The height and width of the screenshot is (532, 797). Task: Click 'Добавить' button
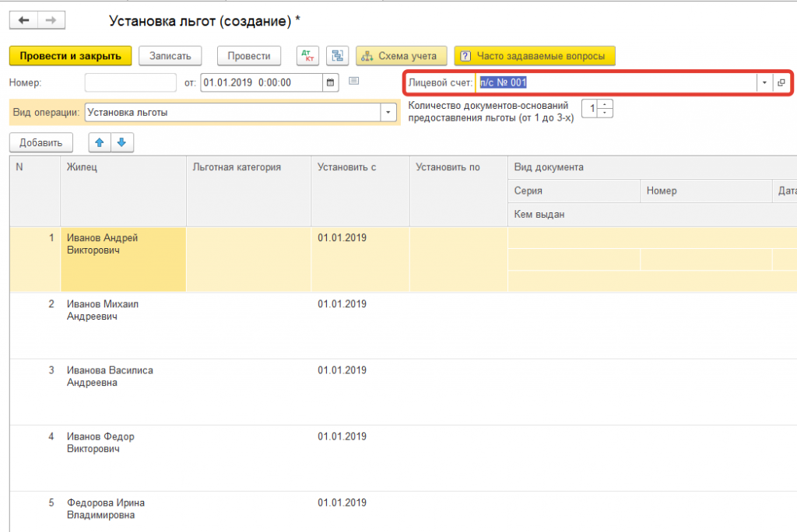point(40,143)
